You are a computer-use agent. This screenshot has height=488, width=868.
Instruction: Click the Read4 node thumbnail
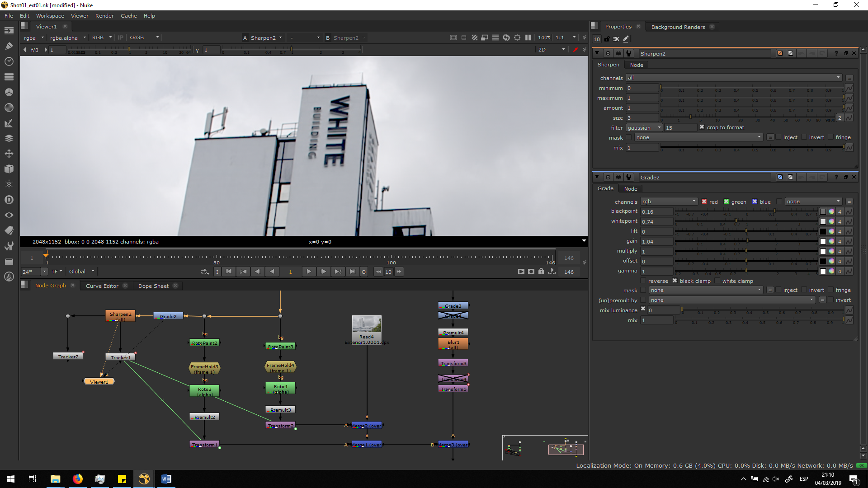click(367, 324)
